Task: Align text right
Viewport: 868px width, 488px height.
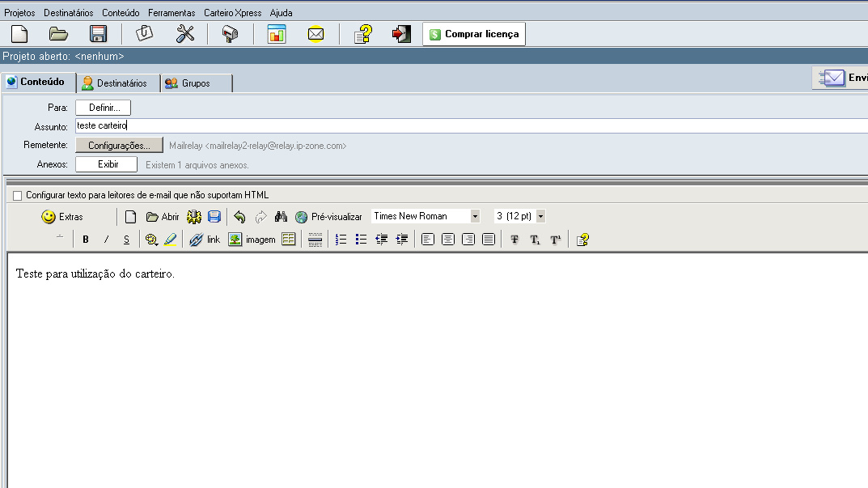Action: 468,240
